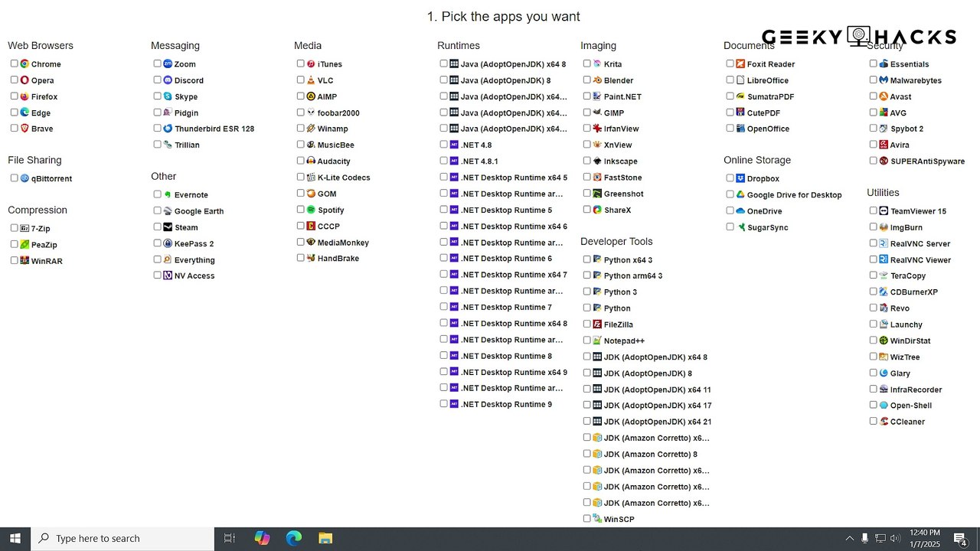This screenshot has height=551, width=980.
Task: Click the Audacity headphones icon
Action: pos(311,161)
